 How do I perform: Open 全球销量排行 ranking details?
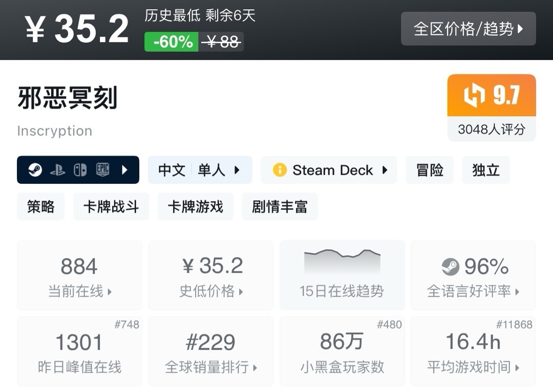(210, 351)
